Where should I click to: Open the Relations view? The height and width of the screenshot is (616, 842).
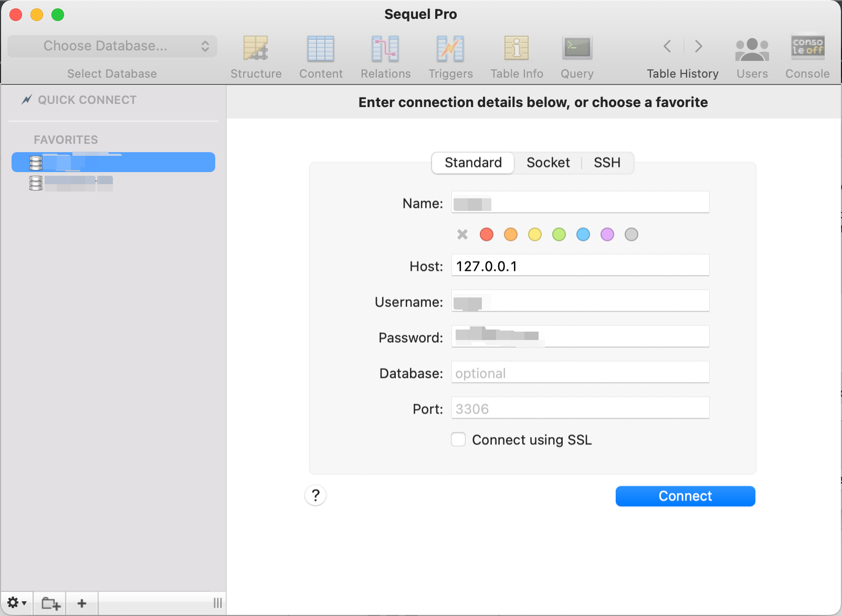(385, 57)
